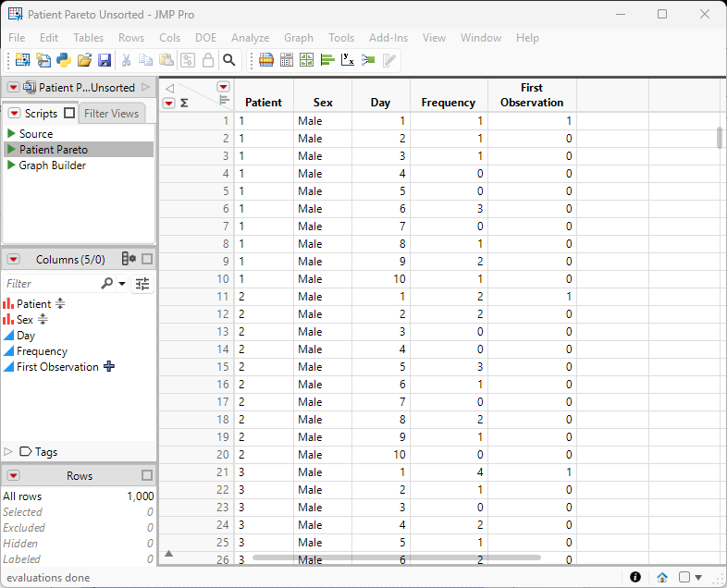Expand the Tags section

8,451
